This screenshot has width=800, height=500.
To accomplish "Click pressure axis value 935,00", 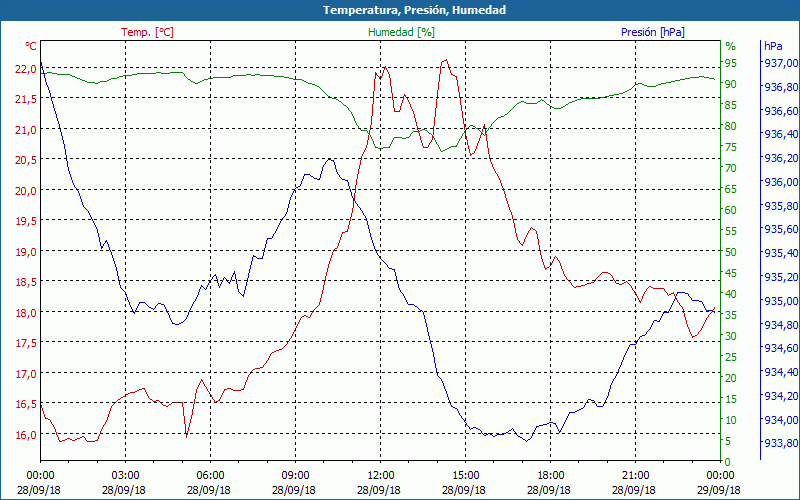I will (781, 301).
